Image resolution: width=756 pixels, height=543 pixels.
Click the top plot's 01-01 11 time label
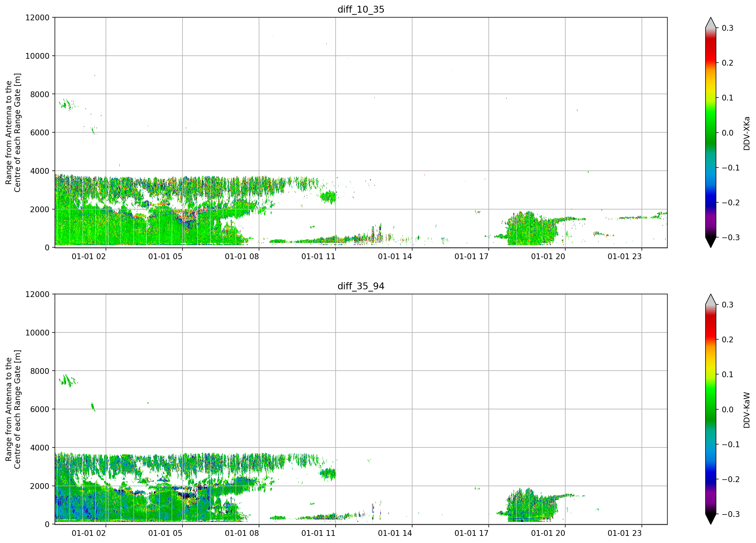[x=318, y=256]
